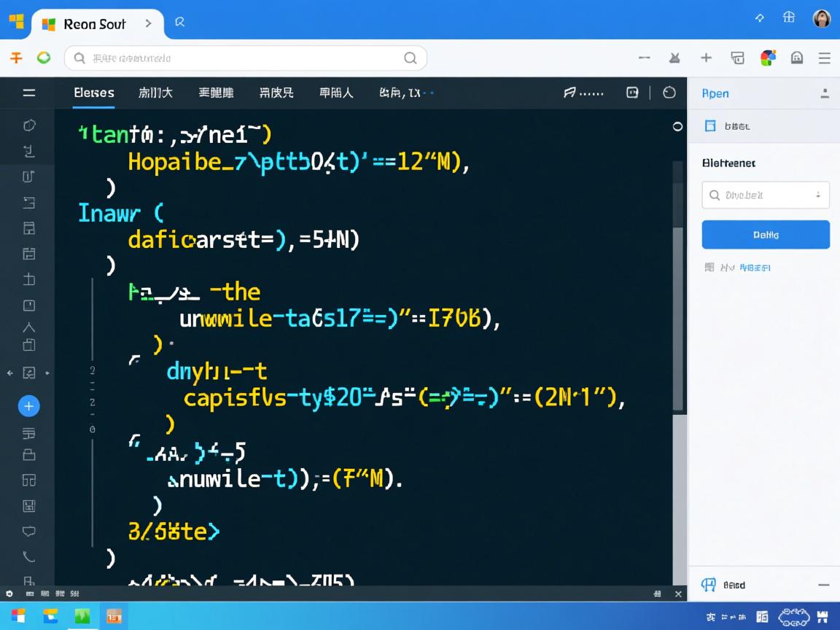The width and height of the screenshot is (840, 630).
Task: Collapse the Beled panel with the minus button
Action: click(823, 585)
